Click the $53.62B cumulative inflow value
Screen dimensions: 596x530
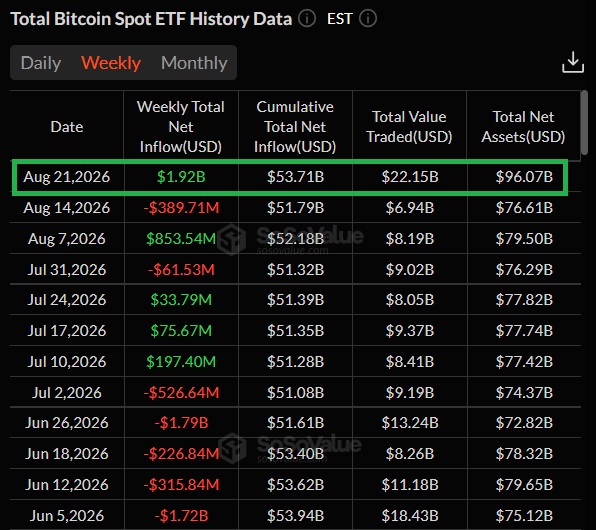pos(295,484)
